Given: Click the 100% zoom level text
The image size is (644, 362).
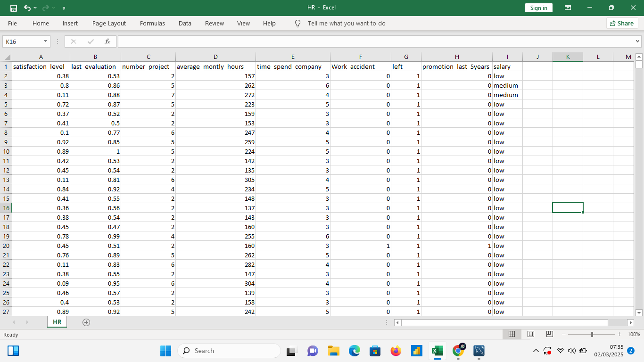Looking at the screenshot, I should point(634,334).
